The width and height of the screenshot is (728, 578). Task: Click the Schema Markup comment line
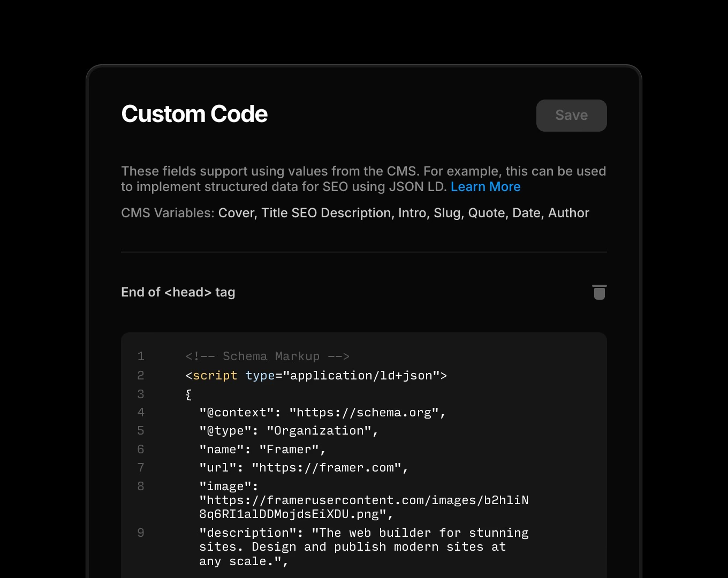[268, 356]
